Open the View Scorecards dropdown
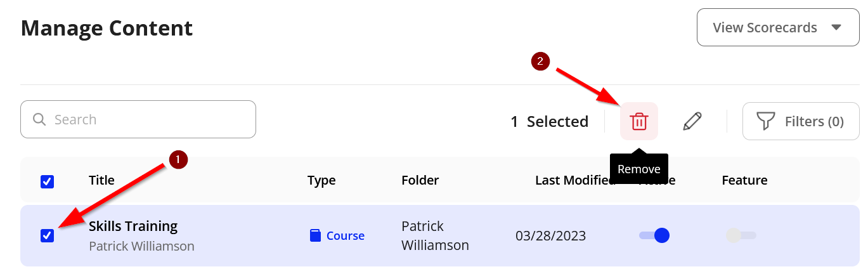The height and width of the screenshot is (269, 868). [765, 27]
